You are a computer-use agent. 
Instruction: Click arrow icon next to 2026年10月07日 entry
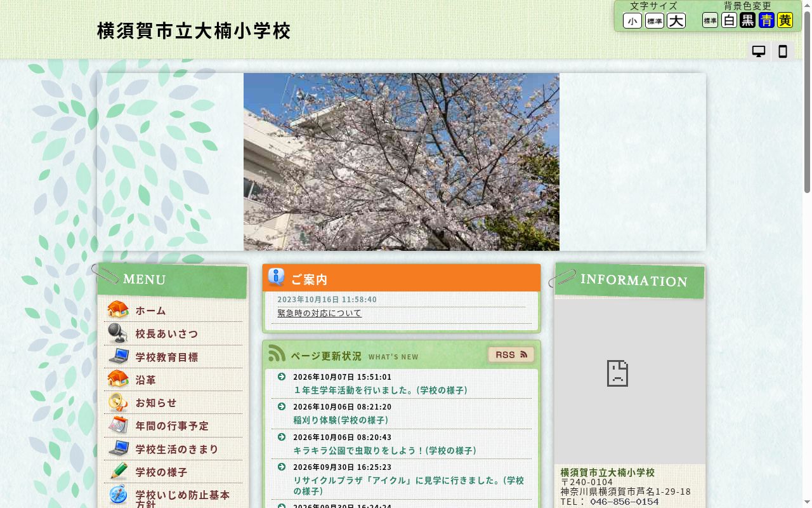click(282, 377)
